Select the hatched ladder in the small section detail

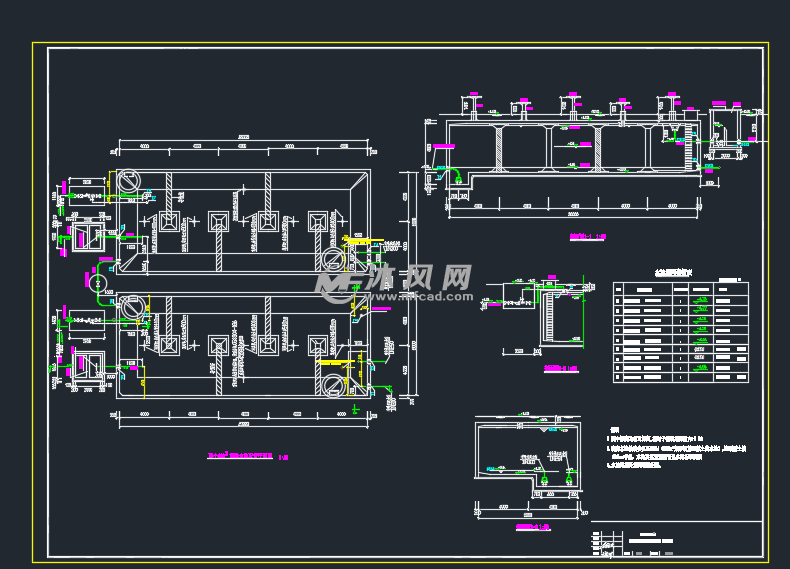(550, 317)
